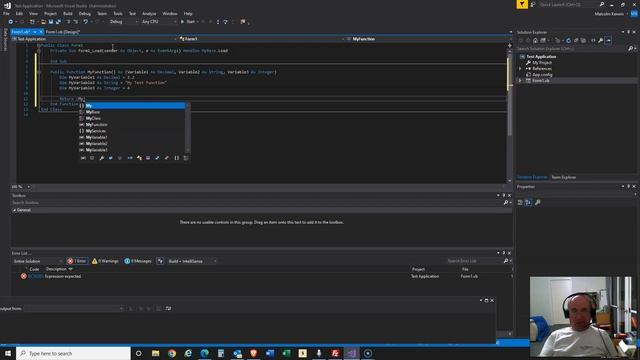Expand the References node in Solution Explorer
The image size is (640, 360).
[520, 69]
